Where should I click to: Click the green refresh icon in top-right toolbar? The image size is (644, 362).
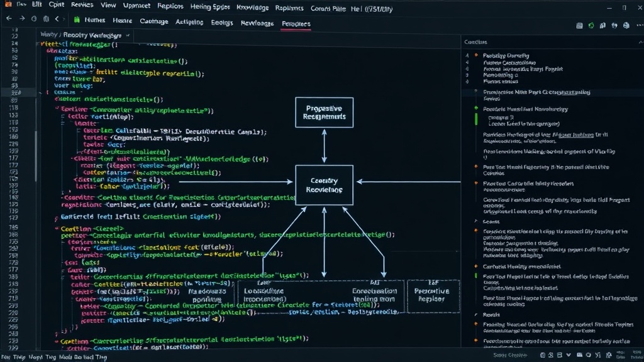[x=591, y=25]
